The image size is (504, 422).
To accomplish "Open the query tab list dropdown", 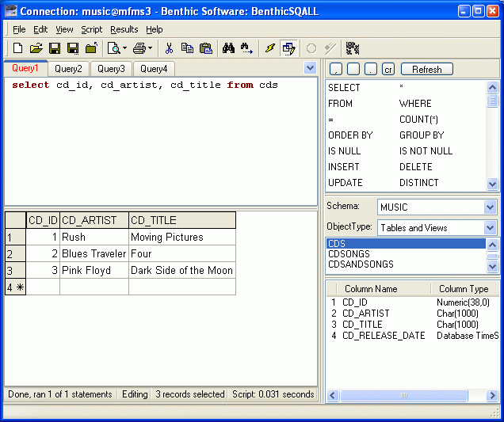I will pyautogui.click(x=310, y=68).
